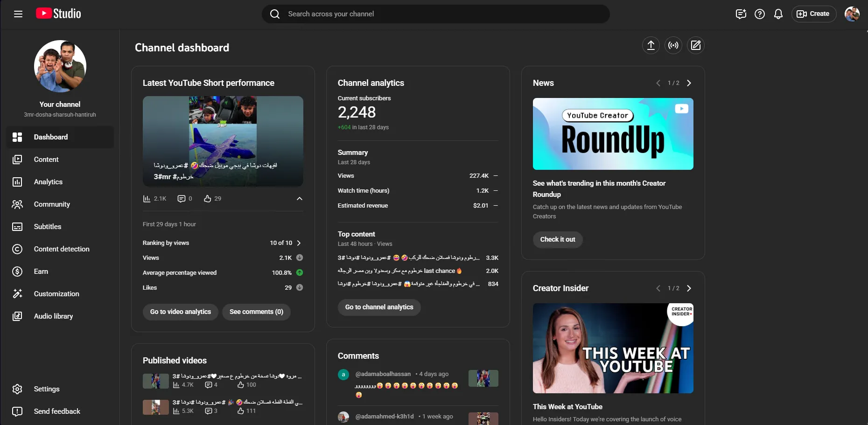Image resolution: width=868 pixels, height=425 pixels.
Task: Click the Settings gear icon
Action: pyautogui.click(x=17, y=389)
